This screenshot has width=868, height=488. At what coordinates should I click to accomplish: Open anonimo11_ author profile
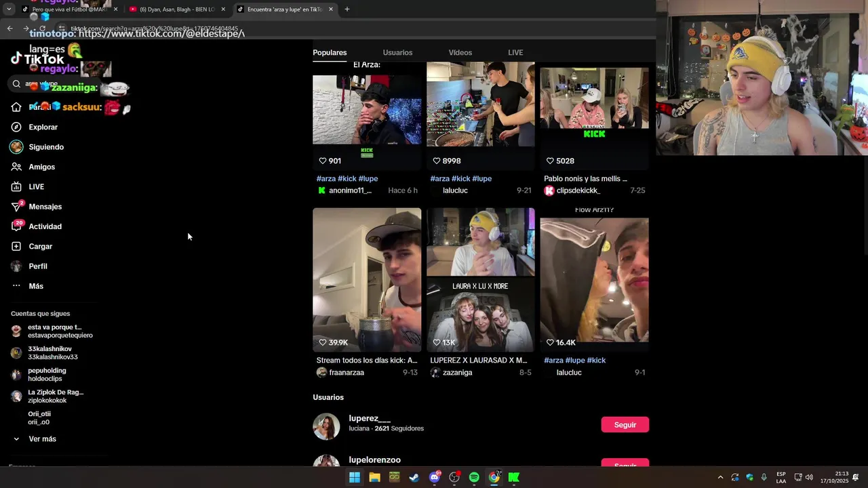[350, 190]
